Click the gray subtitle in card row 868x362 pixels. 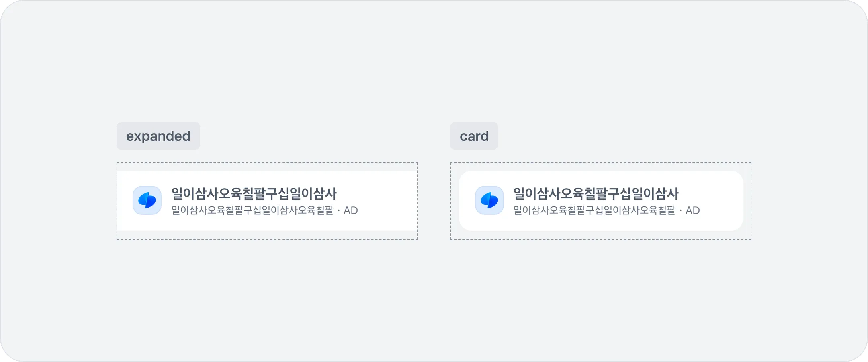click(x=594, y=210)
